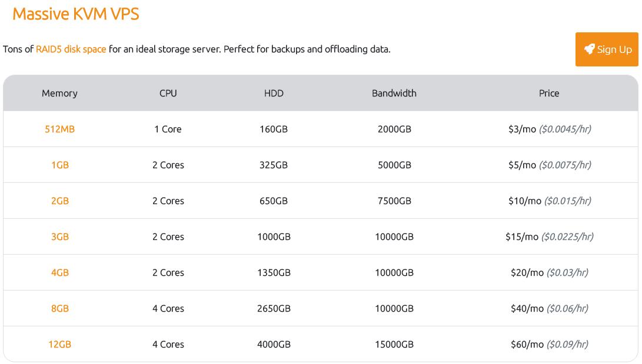Image resolution: width=642 pixels, height=364 pixels.
Task: Click the Memory column header
Action: (59, 93)
